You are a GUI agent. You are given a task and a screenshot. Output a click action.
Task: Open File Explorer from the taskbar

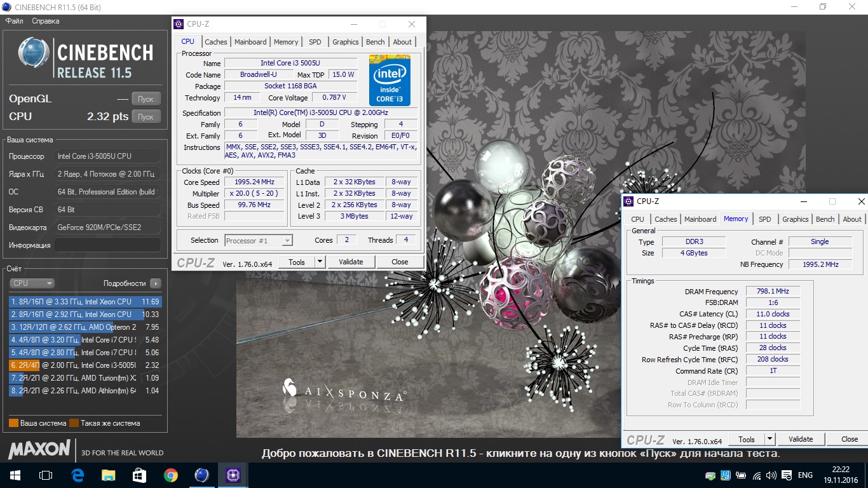[109, 475]
